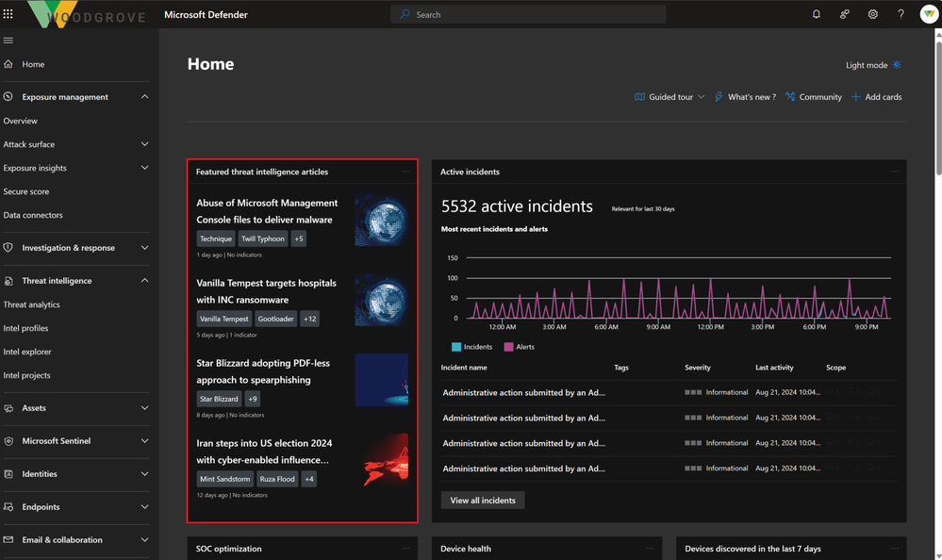Toggle the Alerts legend series
The image size is (942, 560).
519,347
